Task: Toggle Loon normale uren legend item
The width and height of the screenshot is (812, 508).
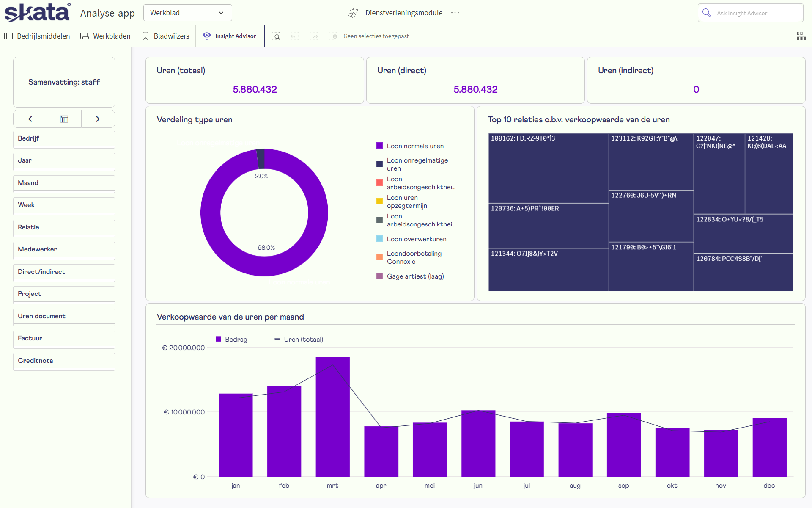Action: 415,146
